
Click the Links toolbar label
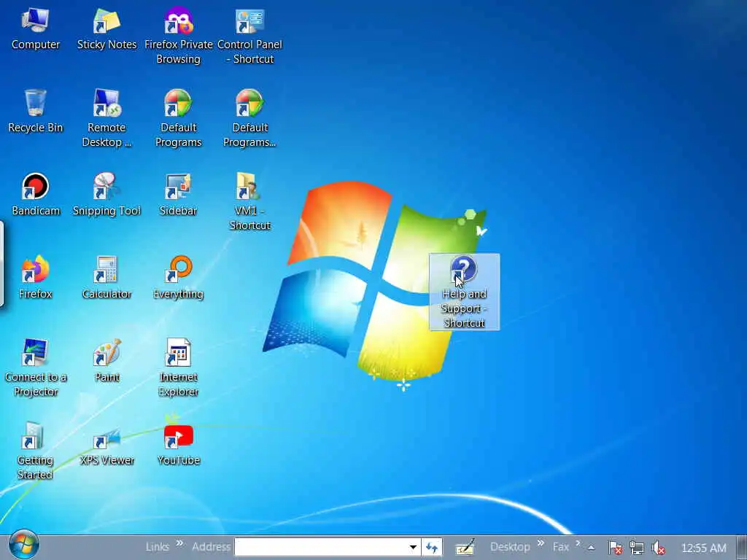(x=158, y=547)
